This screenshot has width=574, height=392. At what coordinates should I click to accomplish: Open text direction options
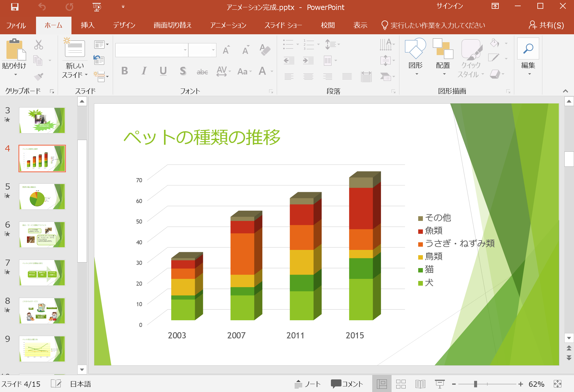[x=387, y=45]
